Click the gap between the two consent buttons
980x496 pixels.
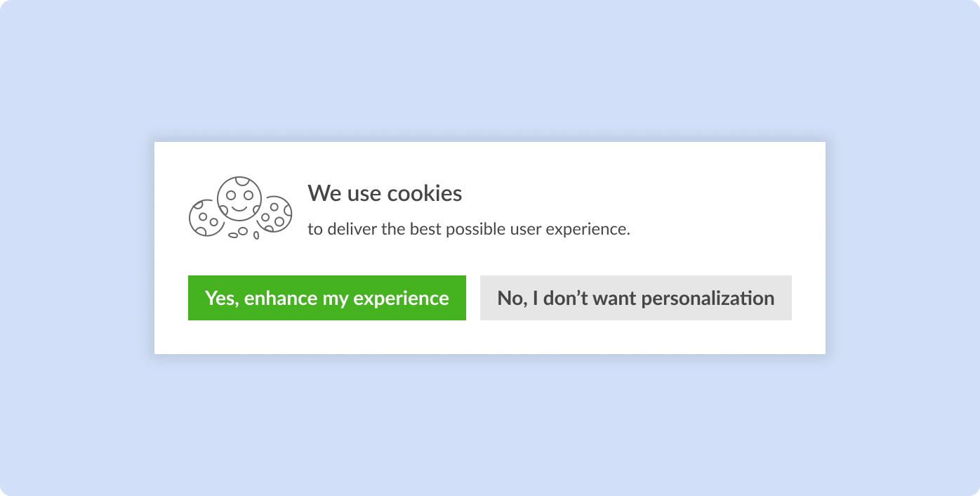[472, 298]
